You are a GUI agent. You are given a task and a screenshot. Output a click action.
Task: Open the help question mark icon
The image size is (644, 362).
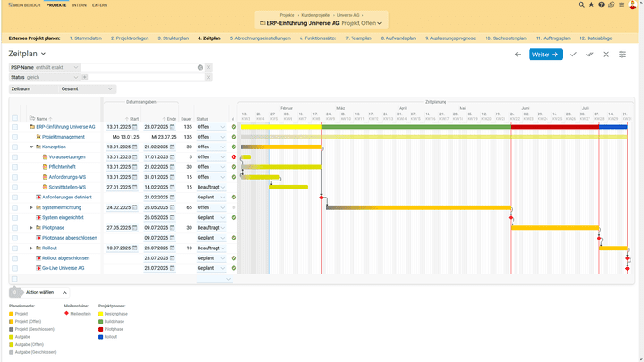click(602, 4)
